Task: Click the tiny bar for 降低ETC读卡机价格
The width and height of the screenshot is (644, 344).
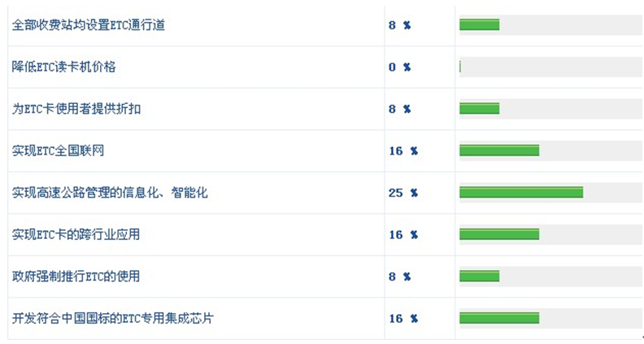Action: click(x=460, y=67)
